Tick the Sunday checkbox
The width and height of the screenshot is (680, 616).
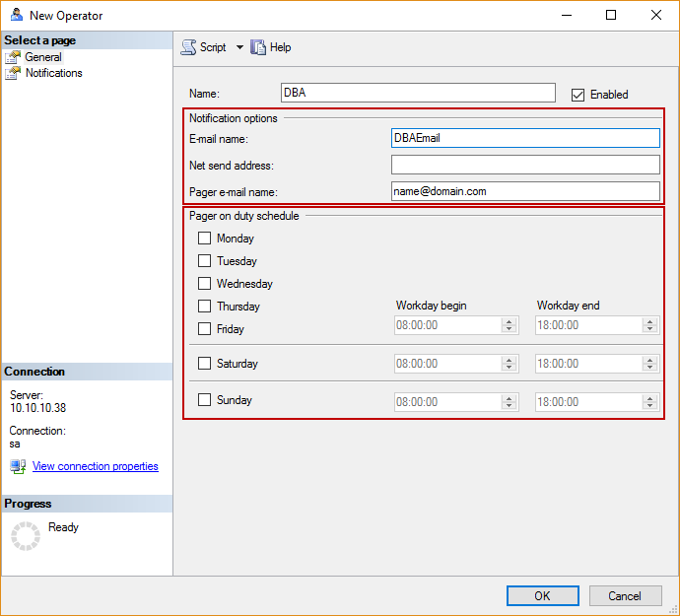tap(204, 399)
